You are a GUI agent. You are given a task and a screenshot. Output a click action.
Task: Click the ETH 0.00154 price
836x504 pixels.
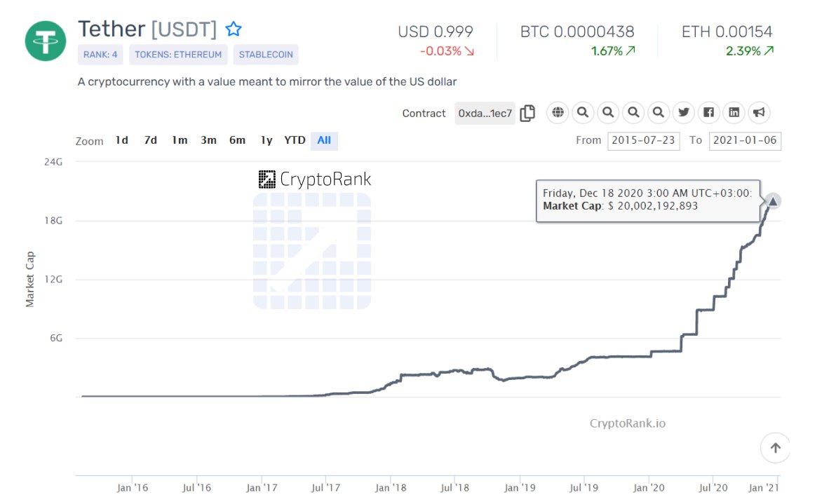pos(727,32)
